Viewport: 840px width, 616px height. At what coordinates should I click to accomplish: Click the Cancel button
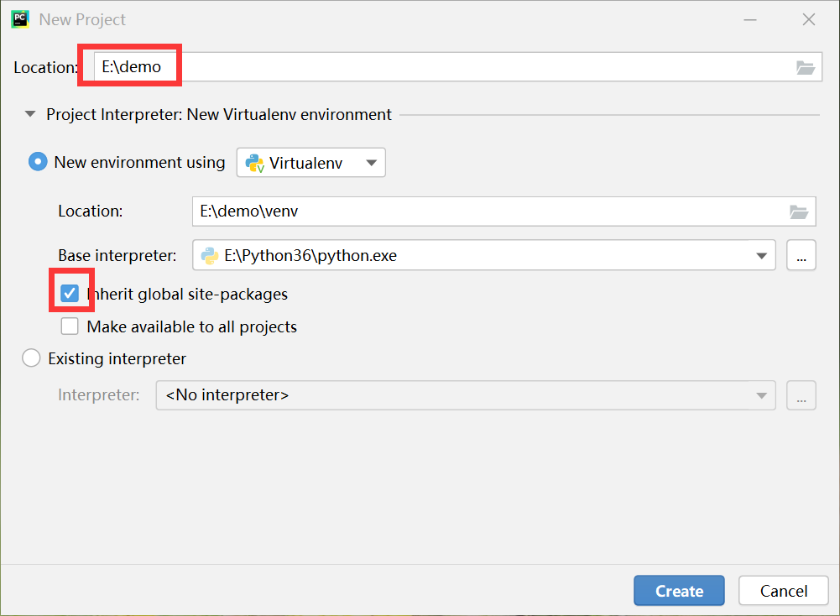point(784,591)
